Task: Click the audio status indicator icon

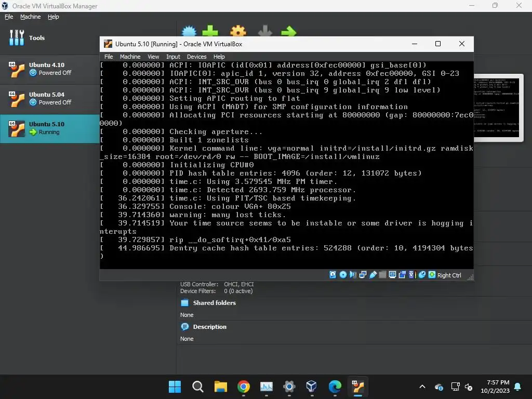Action: coord(353,275)
